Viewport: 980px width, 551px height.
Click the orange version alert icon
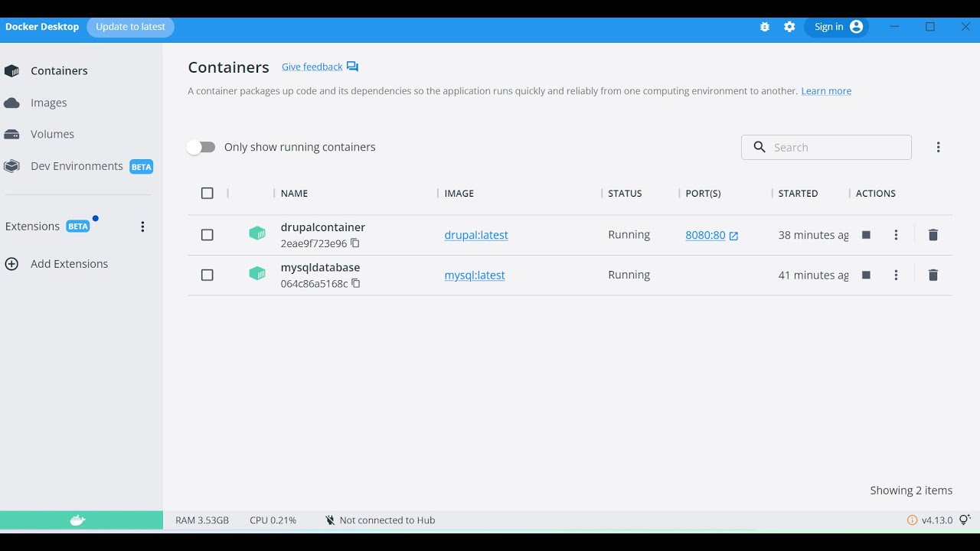click(912, 520)
